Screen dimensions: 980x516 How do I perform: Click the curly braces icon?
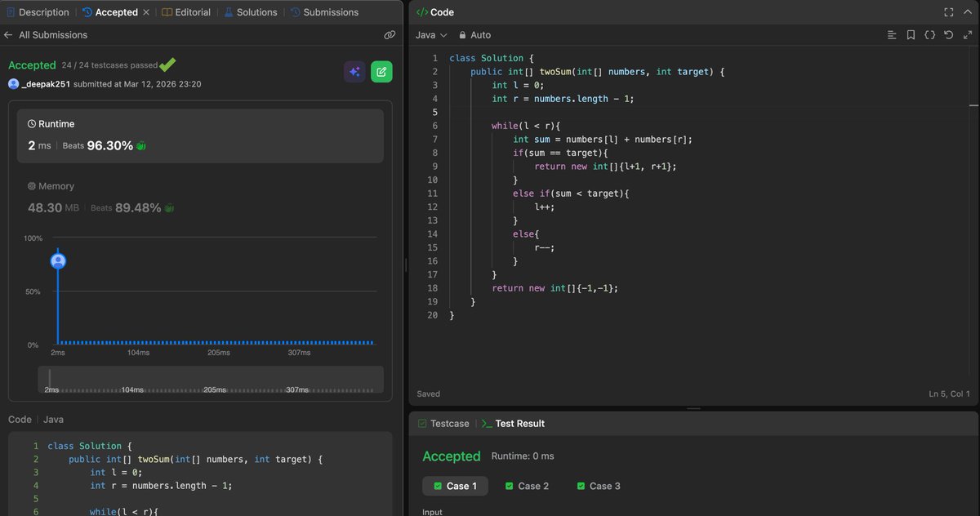point(929,35)
